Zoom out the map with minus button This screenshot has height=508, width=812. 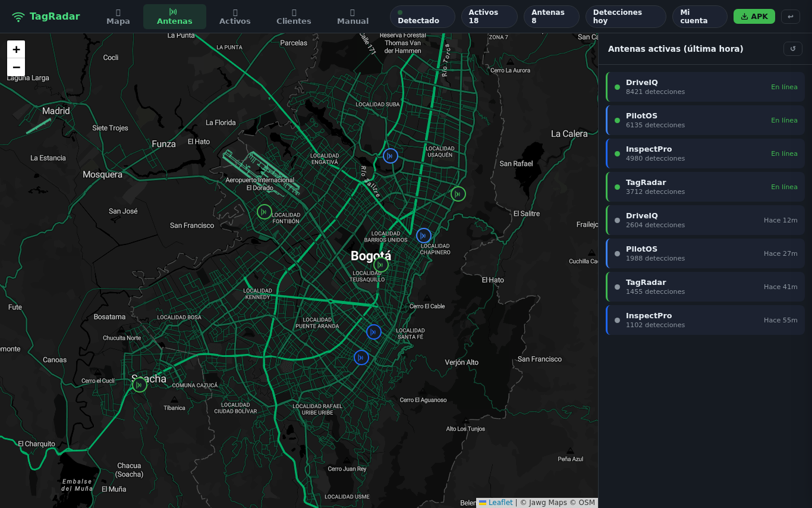click(16, 67)
